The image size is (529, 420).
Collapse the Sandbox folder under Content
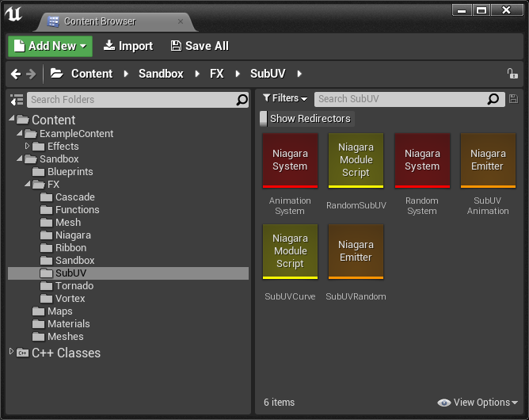(20, 158)
